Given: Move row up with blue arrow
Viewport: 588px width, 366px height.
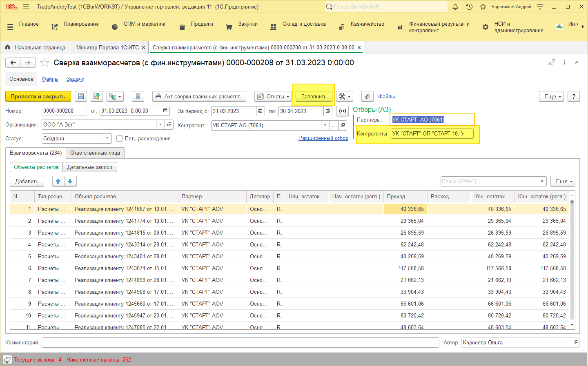Looking at the screenshot, I should pyautogui.click(x=58, y=181).
